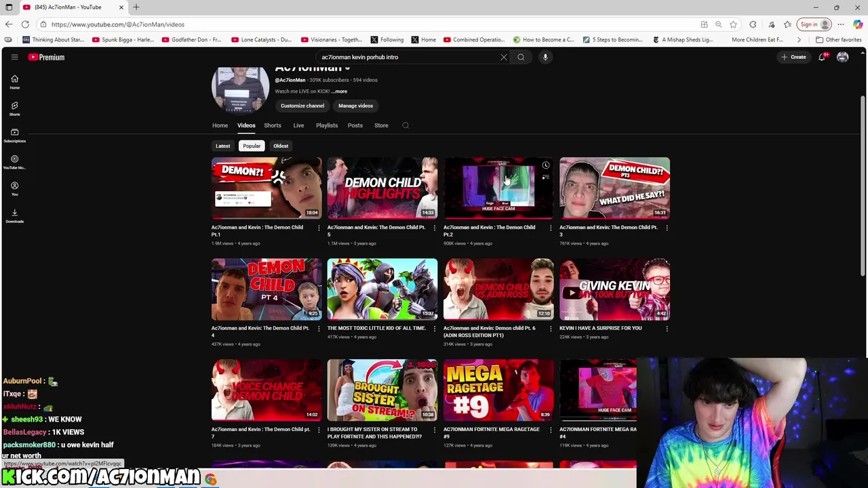Select the Oldest sort chip
The image size is (868, 488).
281,146
